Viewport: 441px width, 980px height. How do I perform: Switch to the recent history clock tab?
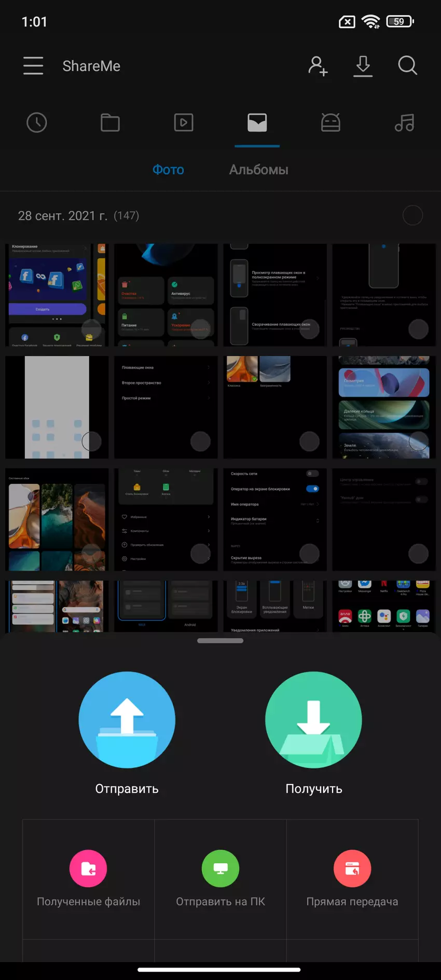tap(37, 123)
